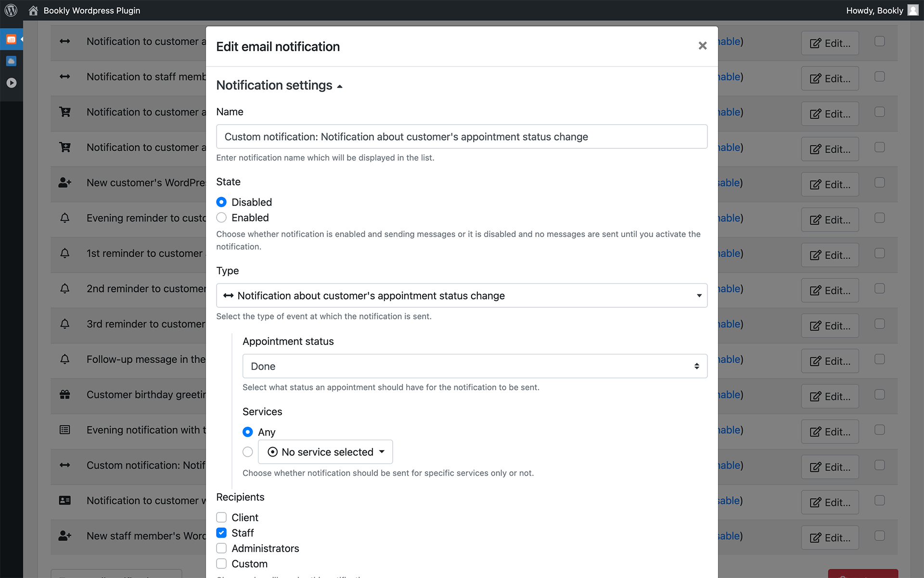Screen dimensions: 924x578
Task: Click the cloud icon in the sidebar
Action: (11, 61)
